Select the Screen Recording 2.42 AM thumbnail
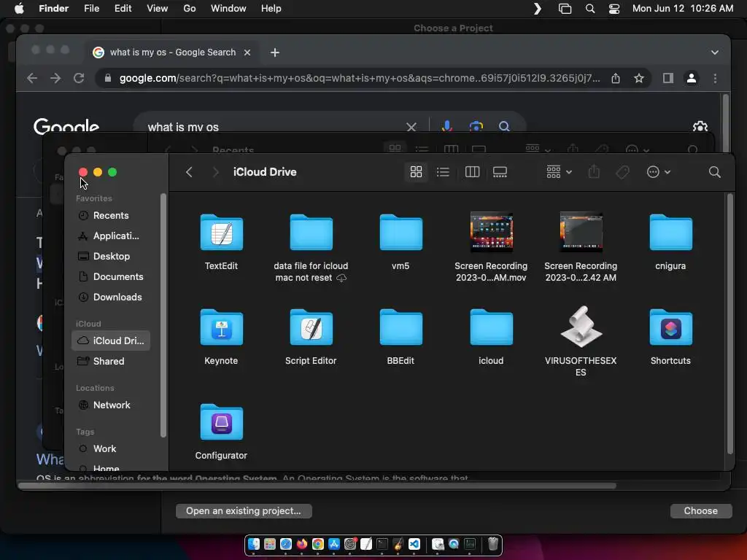747x560 pixels. tap(581, 232)
